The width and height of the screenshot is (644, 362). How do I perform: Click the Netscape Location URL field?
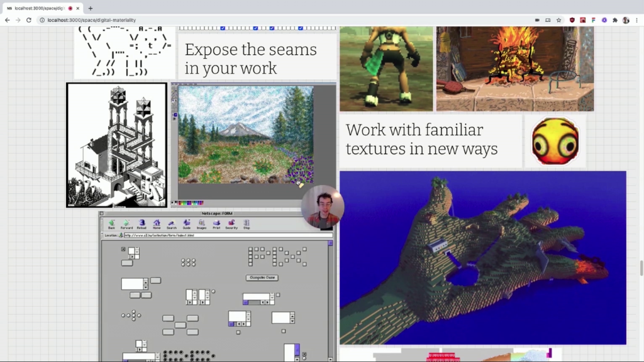[228, 235]
